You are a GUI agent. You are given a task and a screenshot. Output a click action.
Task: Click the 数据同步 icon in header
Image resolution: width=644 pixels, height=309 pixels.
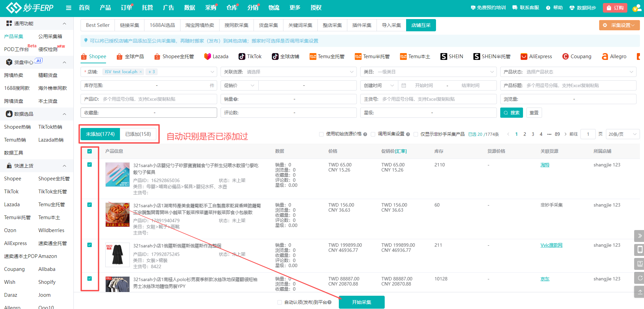[x=572, y=7]
